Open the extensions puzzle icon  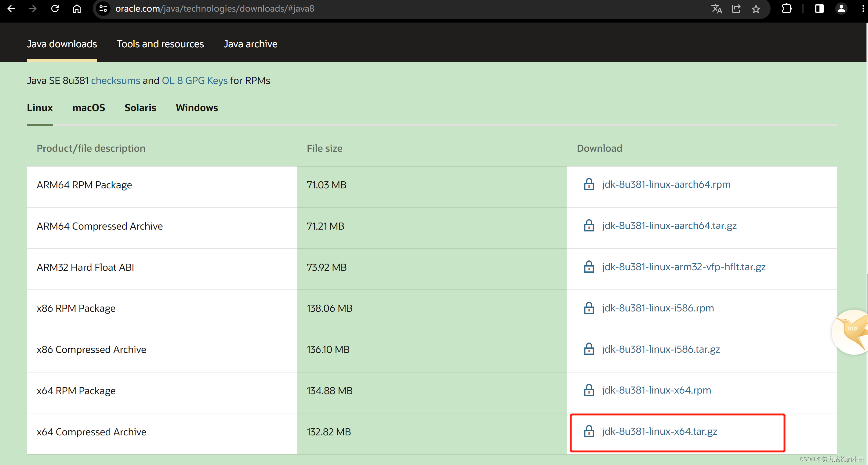pyautogui.click(x=786, y=9)
